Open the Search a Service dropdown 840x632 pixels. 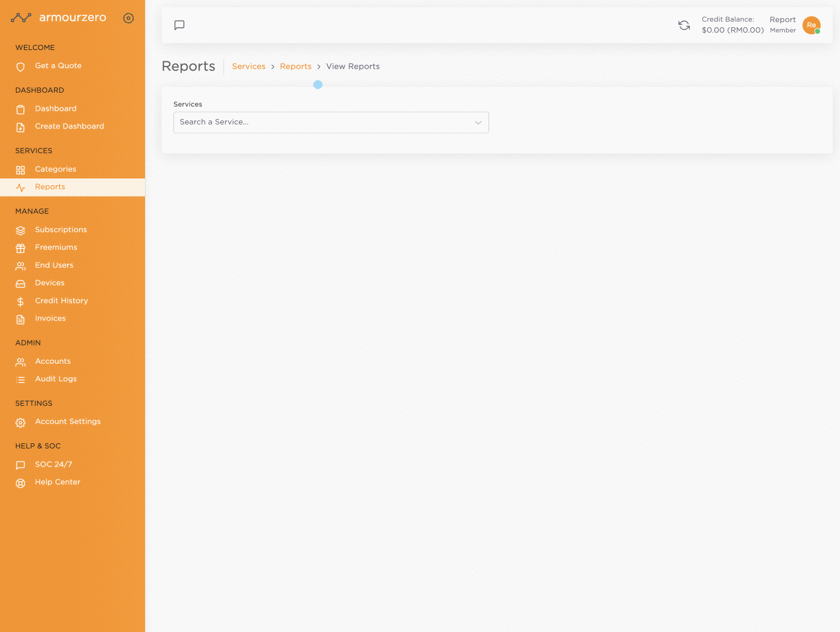[x=331, y=122]
